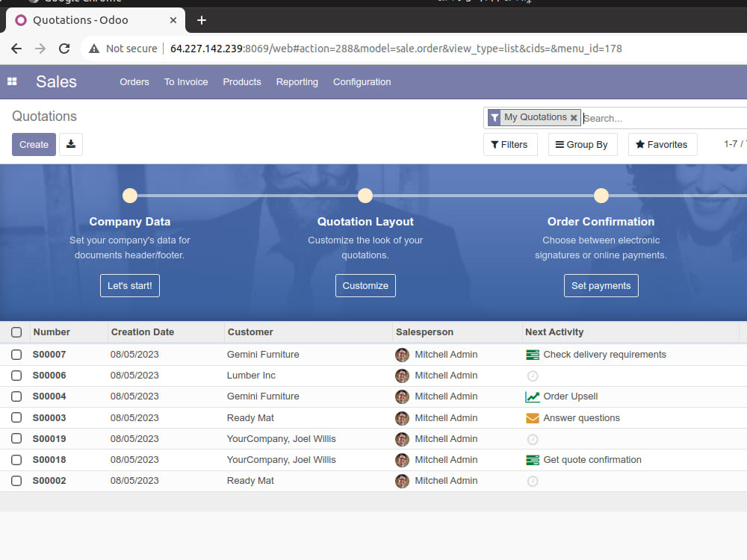Click the Check delivery requirements activity icon
This screenshot has width=747, height=560.
533,355
